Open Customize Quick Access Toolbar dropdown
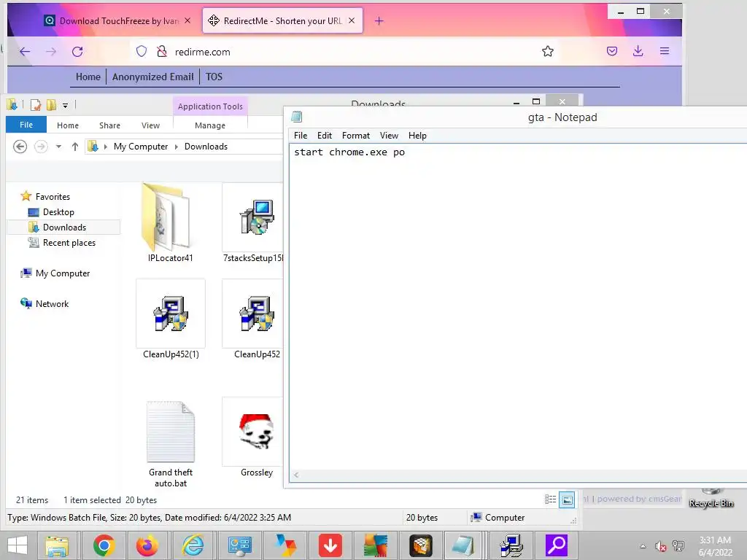This screenshot has height=560, width=747. coord(65,105)
